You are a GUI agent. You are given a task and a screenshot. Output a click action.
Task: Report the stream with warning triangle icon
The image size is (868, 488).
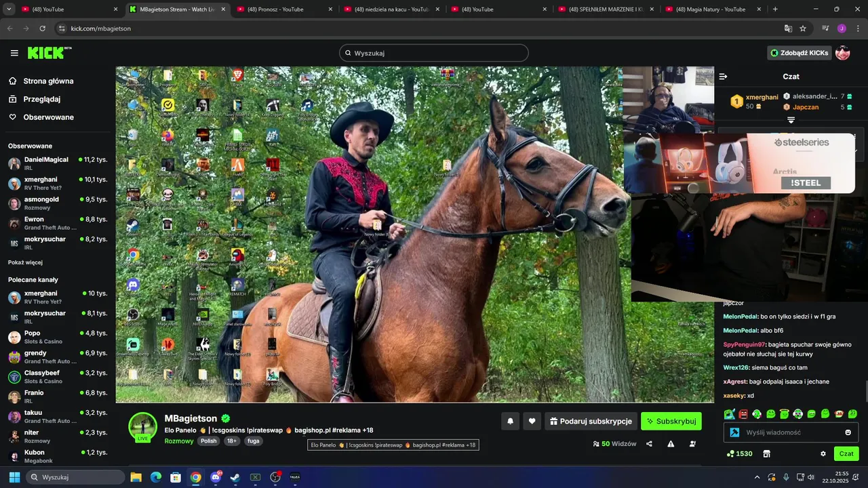pyautogui.click(x=671, y=444)
